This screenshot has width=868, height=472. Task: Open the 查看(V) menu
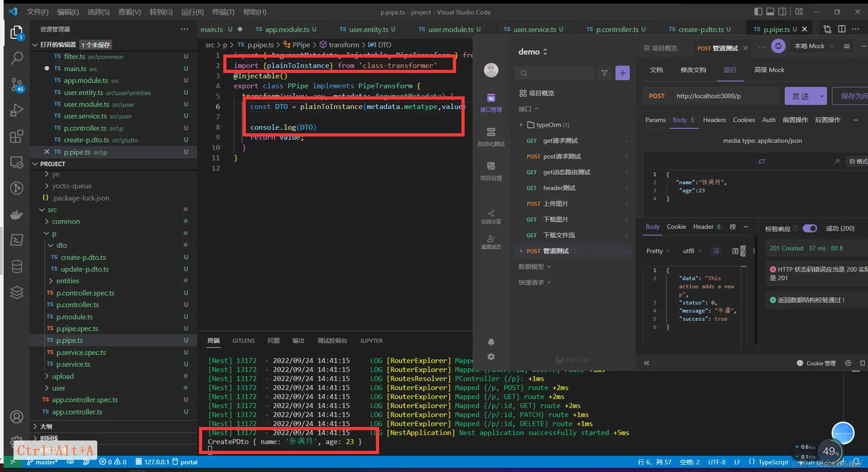pos(130,12)
